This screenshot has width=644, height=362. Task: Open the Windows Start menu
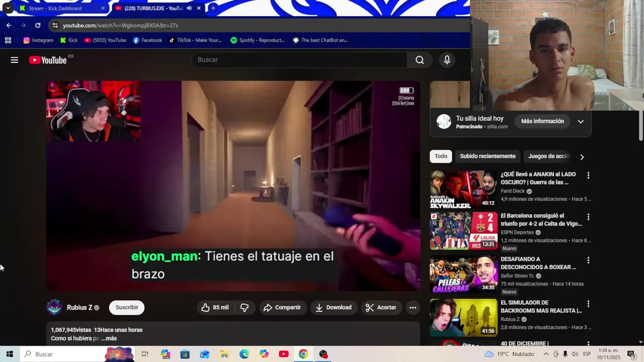click(10, 354)
